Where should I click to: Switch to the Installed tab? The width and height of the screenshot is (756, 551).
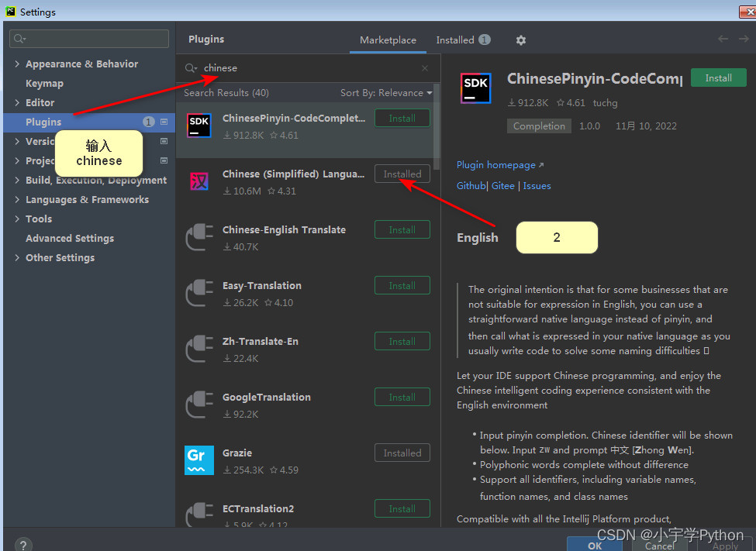[463, 40]
